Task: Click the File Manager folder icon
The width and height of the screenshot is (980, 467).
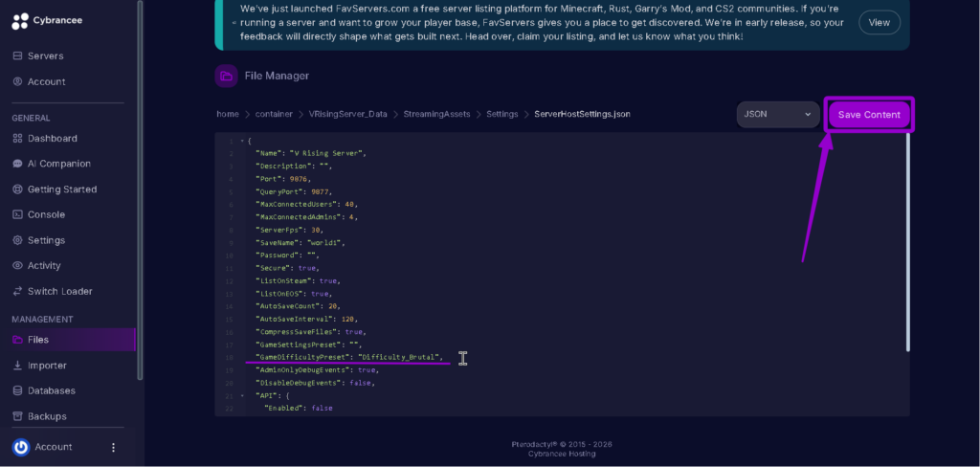Action: tap(226, 77)
